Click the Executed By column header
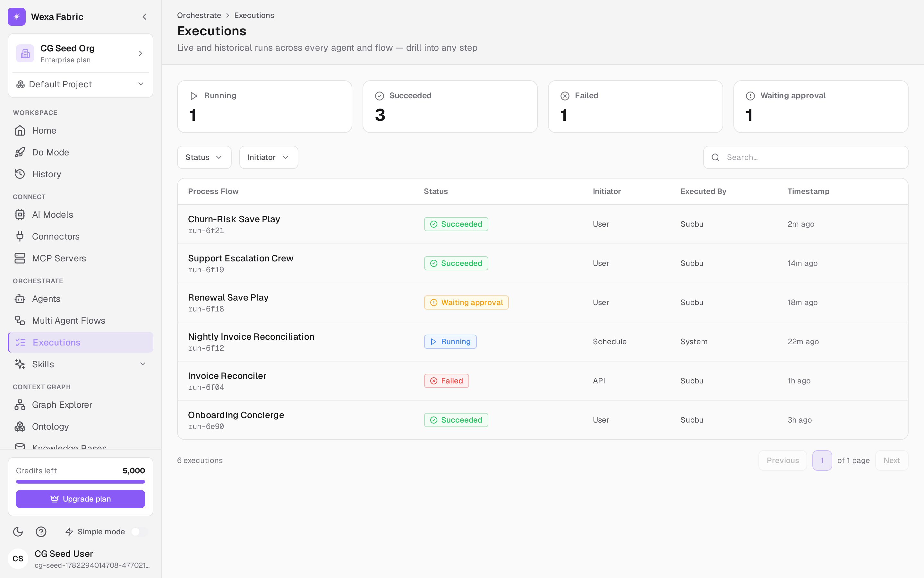 click(703, 191)
